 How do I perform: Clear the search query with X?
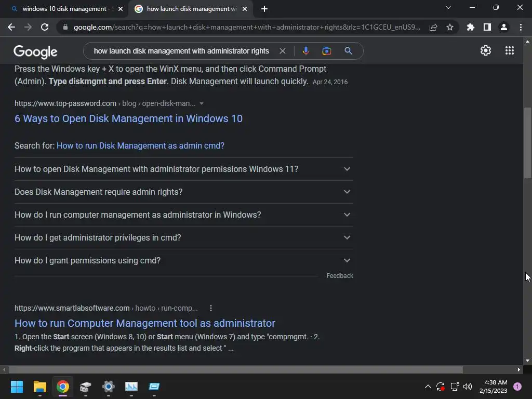coord(282,51)
